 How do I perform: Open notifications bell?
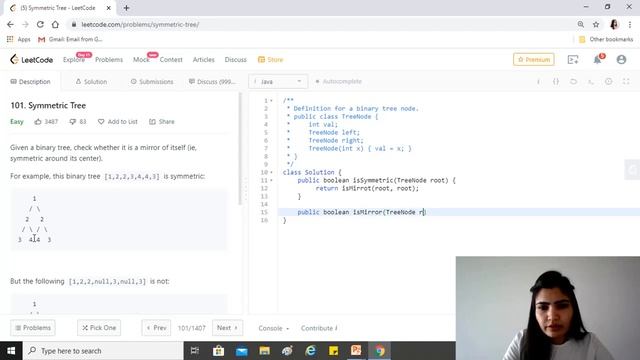point(598,60)
